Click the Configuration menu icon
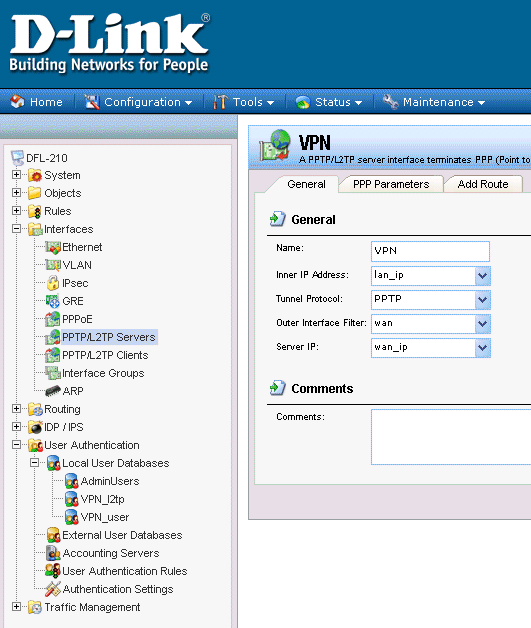Image resolution: width=531 pixels, height=628 pixels. pos(92,102)
